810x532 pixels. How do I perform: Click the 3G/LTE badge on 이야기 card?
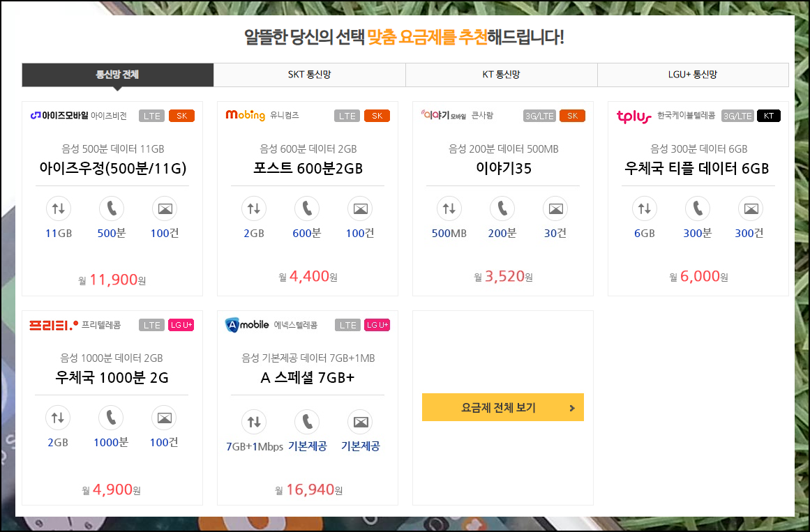[x=539, y=116]
